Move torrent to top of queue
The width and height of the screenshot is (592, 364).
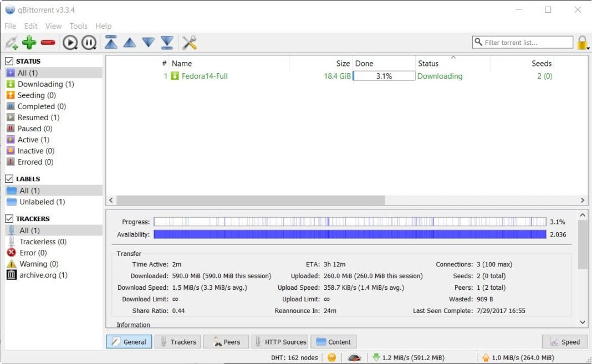111,42
